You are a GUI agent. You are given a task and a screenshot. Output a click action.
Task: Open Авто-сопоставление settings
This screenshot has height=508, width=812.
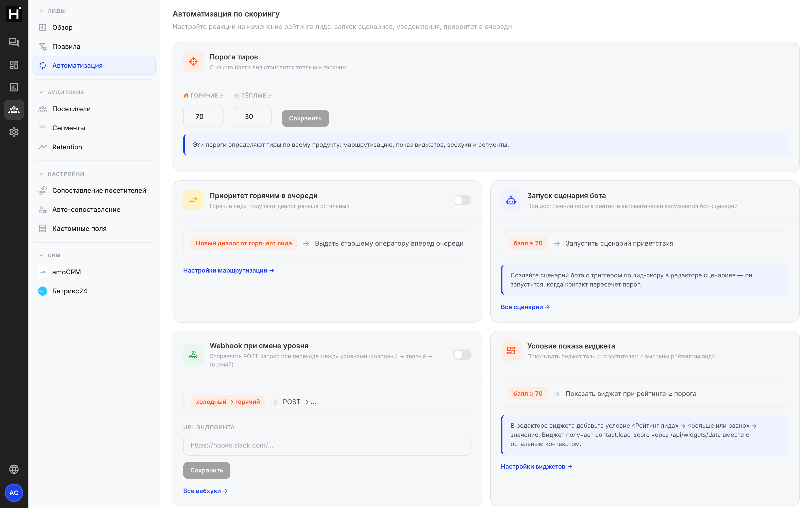[x=94, y=210]
